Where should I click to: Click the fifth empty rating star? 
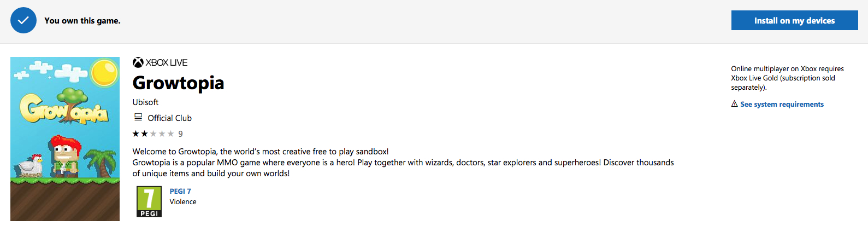171,134
